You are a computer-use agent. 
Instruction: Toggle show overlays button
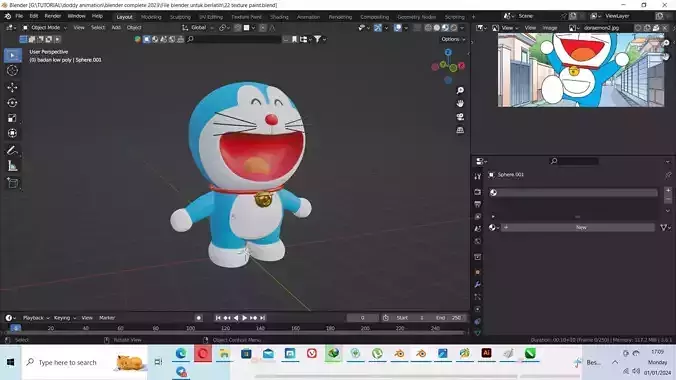(x=397, y=28)
